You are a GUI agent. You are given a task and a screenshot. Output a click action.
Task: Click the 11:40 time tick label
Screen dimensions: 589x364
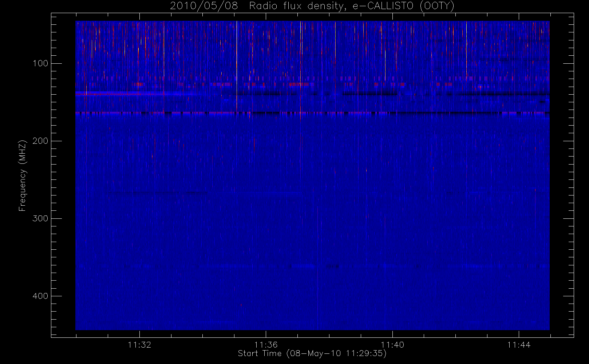[392, 345]
